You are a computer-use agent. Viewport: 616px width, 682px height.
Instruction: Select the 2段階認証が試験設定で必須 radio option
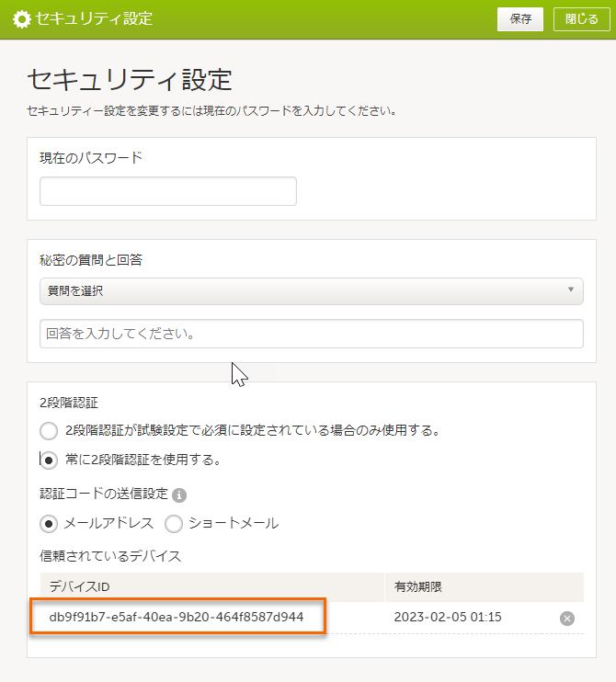click(49, 430)
